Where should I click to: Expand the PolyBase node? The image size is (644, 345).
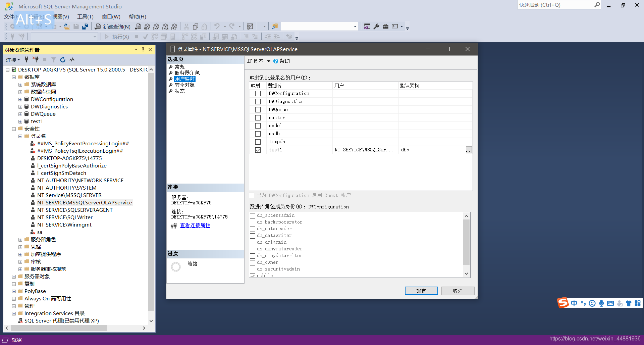coord(14,291)
